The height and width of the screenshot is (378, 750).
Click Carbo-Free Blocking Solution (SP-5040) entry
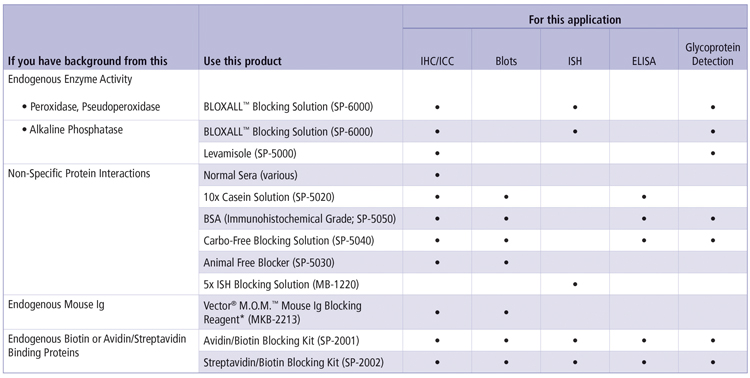pos(289,241)
